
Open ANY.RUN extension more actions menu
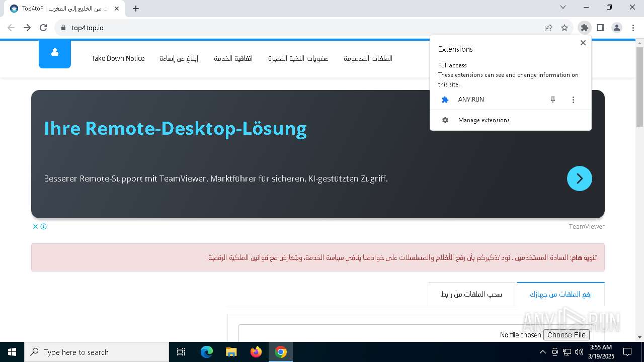coord(573,100)
